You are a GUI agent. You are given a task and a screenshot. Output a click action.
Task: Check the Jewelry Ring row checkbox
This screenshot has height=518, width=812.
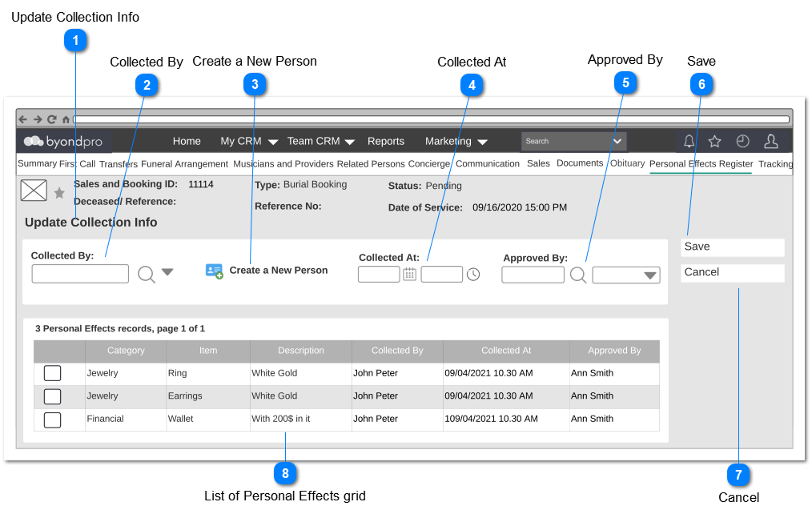point(52,373)
